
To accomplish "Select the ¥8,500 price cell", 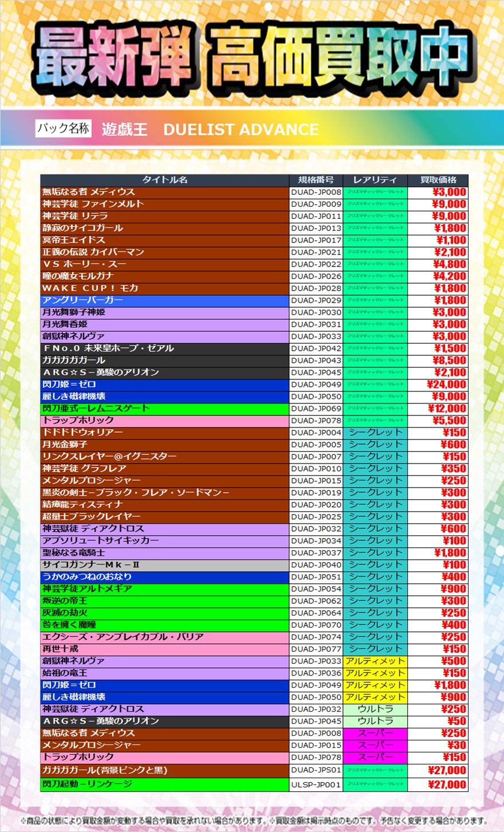I will point(450,360).
